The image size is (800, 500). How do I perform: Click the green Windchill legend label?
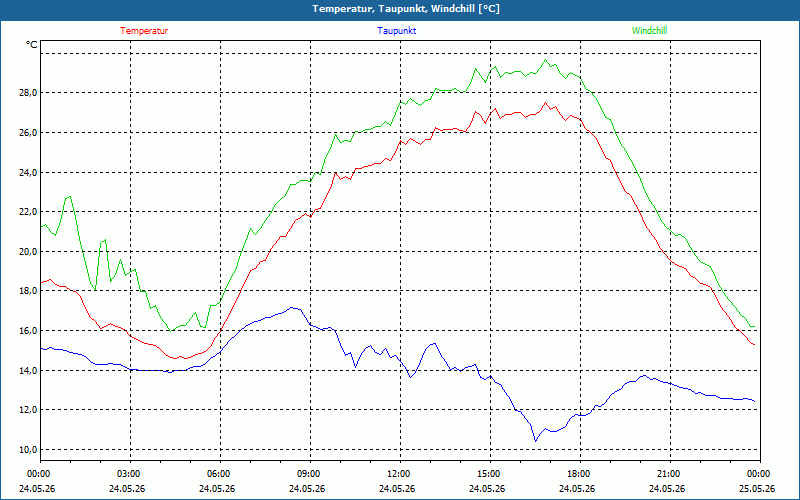649,31
